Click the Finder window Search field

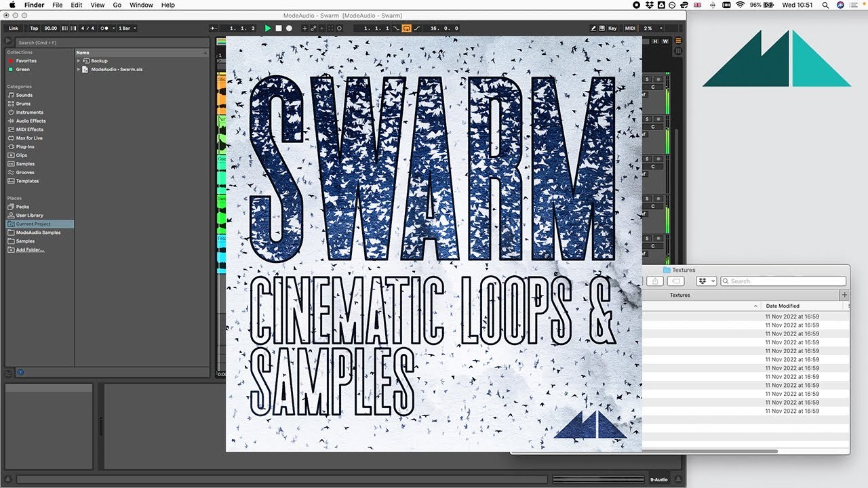[783, 281]
